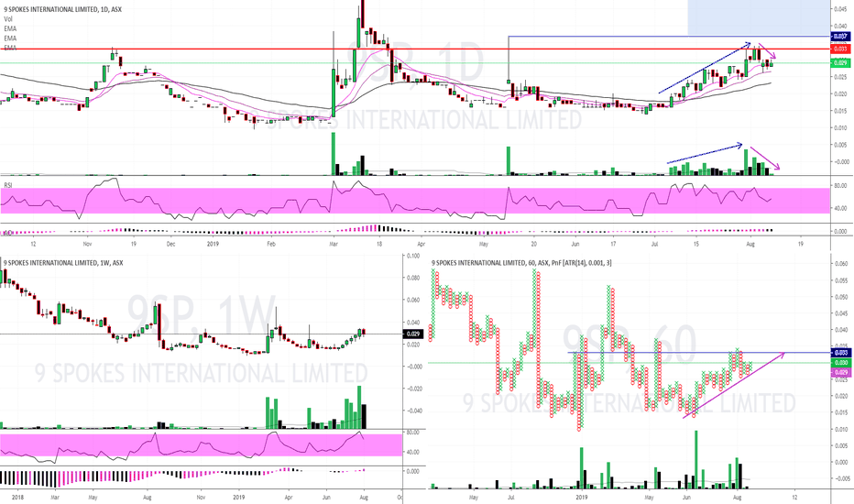Click the daily chart title ending in 1D, ASX
The height and width of the screenshot is (504, 854).
(62, 9)
